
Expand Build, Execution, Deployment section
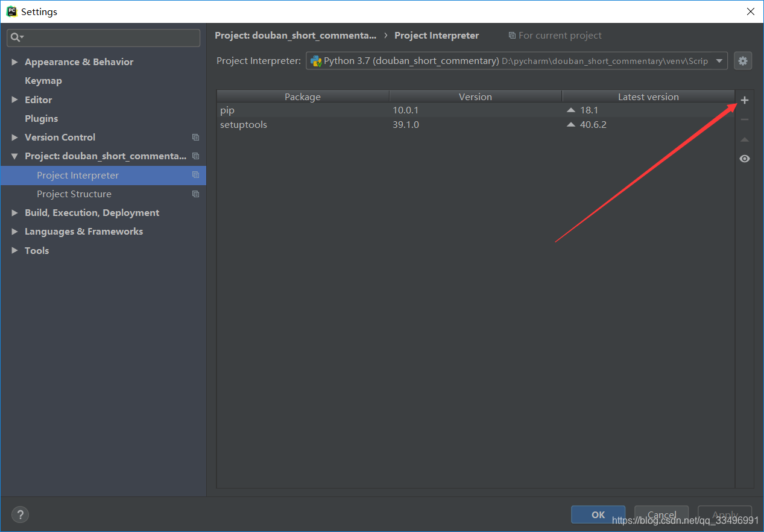coord(14,213)
